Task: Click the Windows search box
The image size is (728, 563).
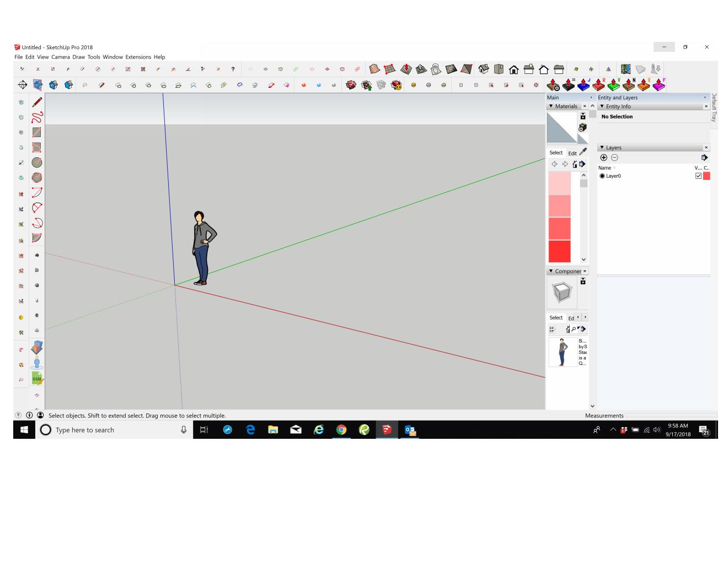Action: click(114, 430)
